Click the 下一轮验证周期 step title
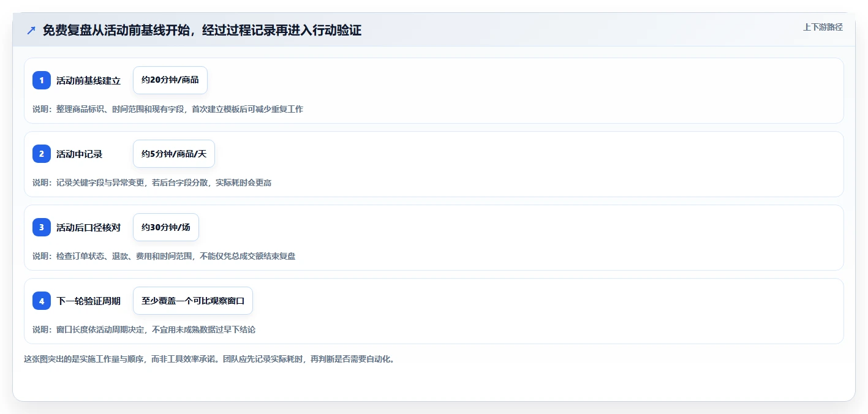868x414 pixels. tap(88, 301)
